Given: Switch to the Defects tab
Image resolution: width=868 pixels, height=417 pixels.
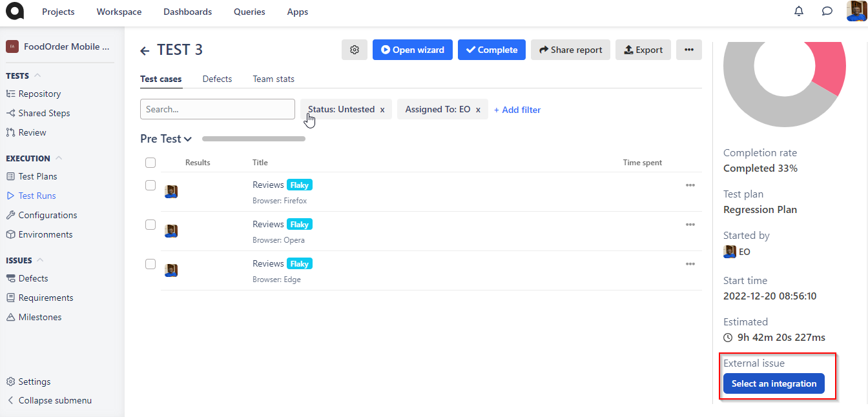Looking at the screenshot, I should point(217,79).
